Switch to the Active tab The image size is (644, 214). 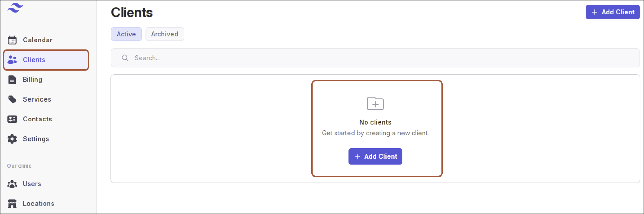[126, 34]
